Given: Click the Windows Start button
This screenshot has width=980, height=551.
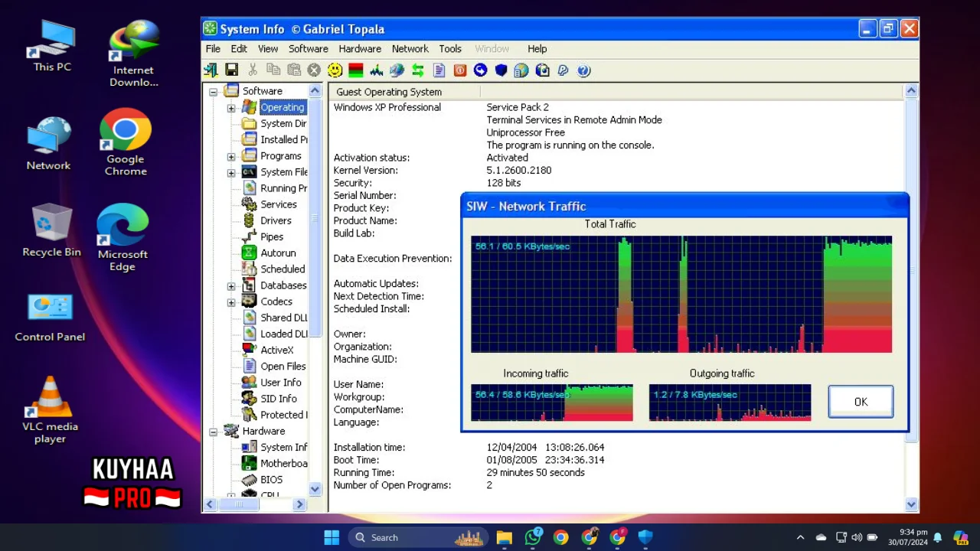Looking at the screenshot, I should [x=332, y=537].
